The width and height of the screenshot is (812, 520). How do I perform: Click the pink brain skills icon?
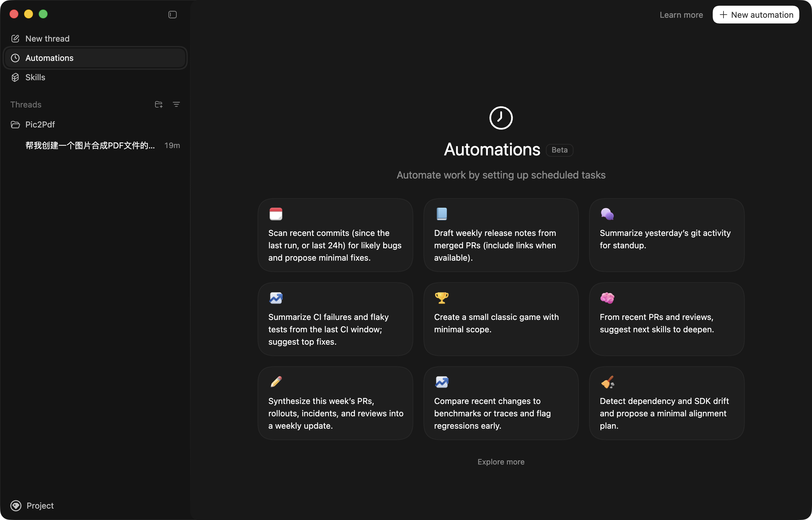click(607, 298)
